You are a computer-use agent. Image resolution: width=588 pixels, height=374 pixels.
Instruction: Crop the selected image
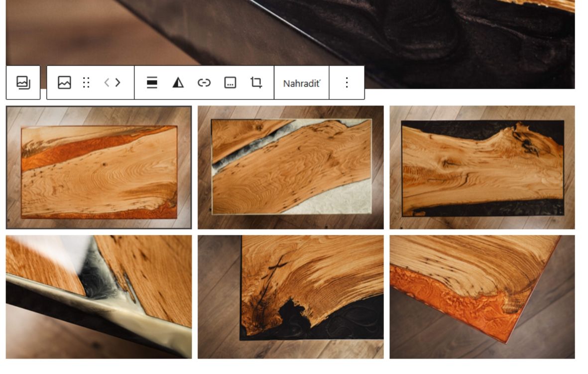coord(256,83)
